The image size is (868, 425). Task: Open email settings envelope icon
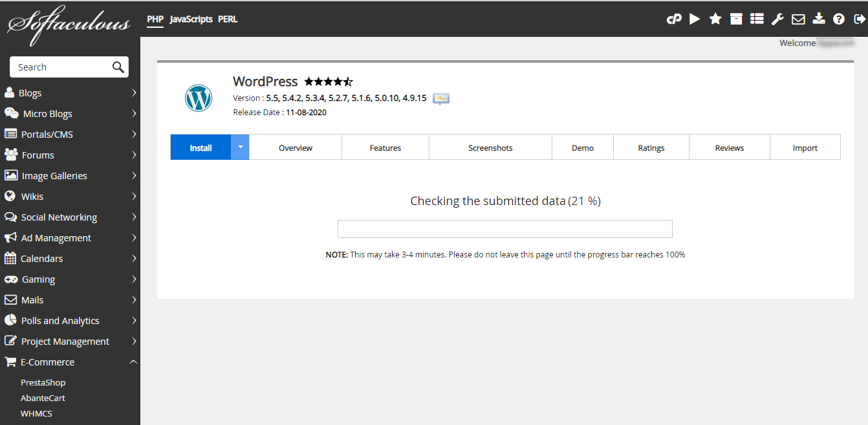pos(798,19)
